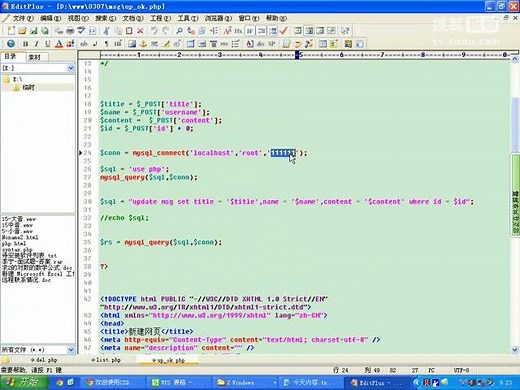The width and height of the screenshot is (520, 390).
Task: Click the SP toolbar button
Action: point(272,44)
